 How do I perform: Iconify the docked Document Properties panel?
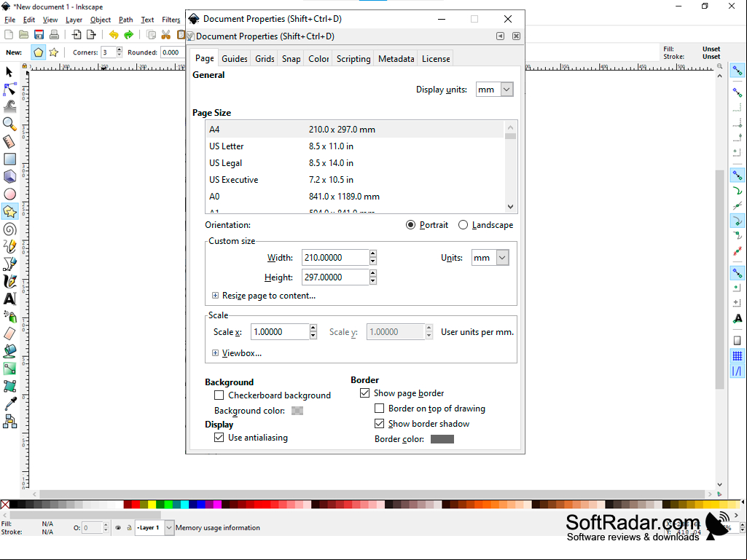click(500, 36)
